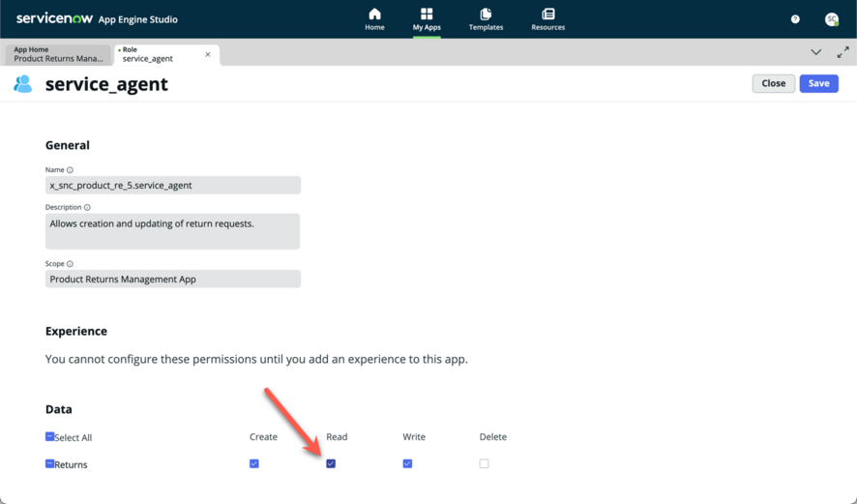Click the Description text area
The height and width of the screenshot is (504, 857).
pyautogui.click(x=173, y=231)
